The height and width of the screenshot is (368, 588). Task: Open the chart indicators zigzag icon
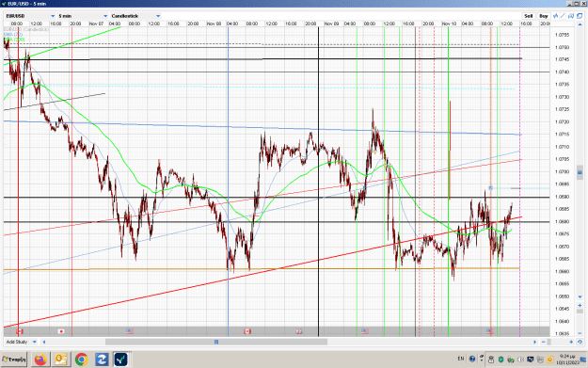(x=556, y=16)
